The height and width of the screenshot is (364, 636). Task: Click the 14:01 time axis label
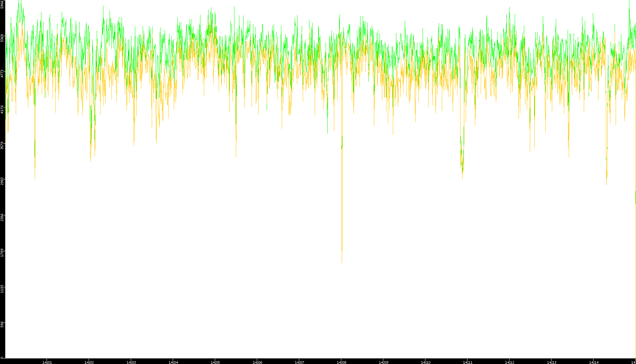(x=47, y=362)
